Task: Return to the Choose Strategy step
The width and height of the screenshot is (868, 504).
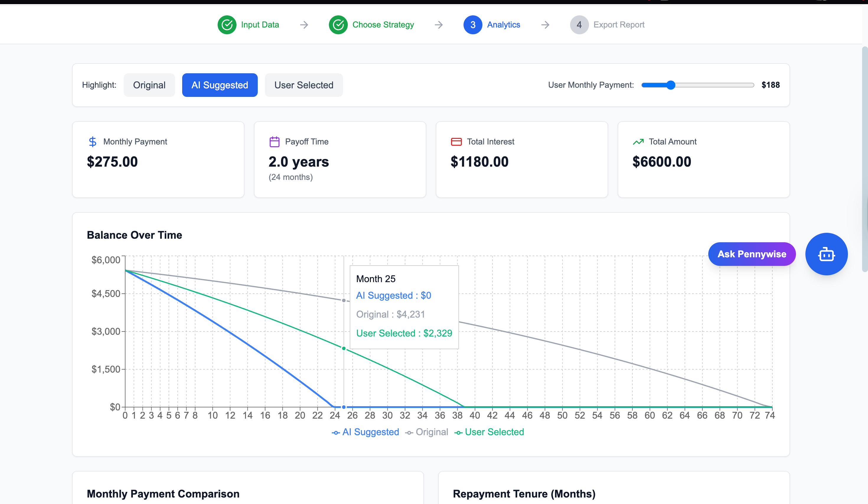Action: coord(383,25)
